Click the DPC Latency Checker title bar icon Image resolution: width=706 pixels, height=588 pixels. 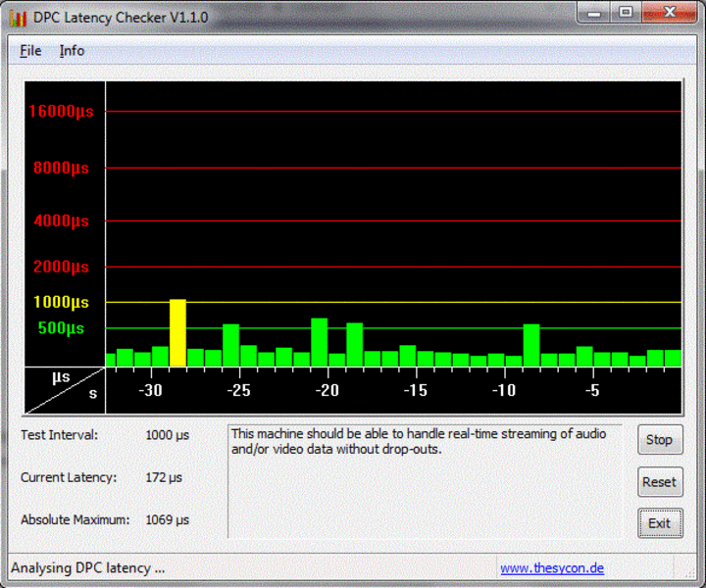tap(18, 18)
